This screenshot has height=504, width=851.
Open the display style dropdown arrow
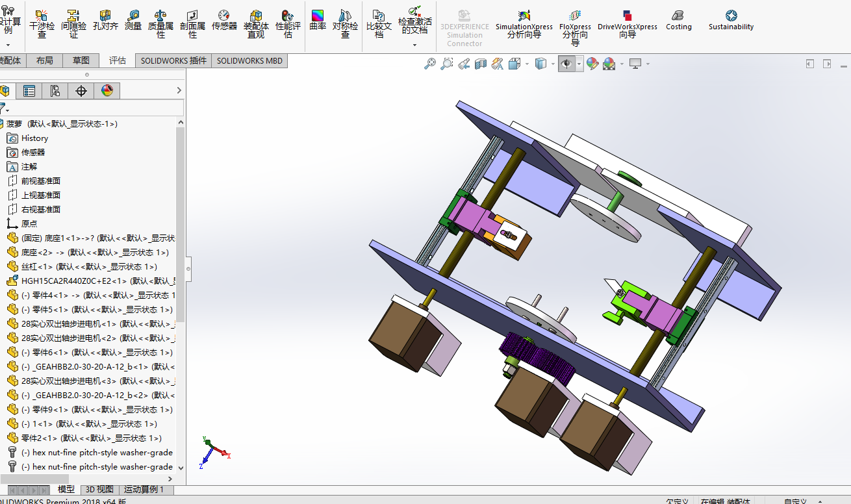point(553,64)
